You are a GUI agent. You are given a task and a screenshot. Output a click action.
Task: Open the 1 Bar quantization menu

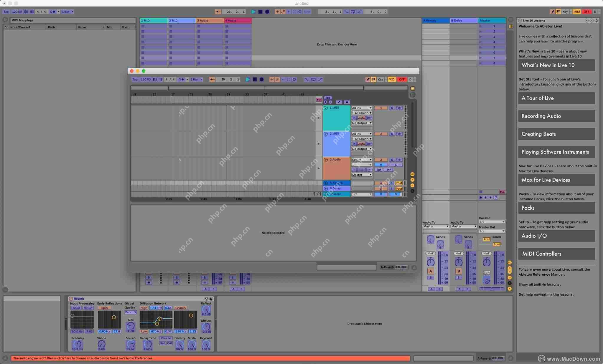point(67,11)
